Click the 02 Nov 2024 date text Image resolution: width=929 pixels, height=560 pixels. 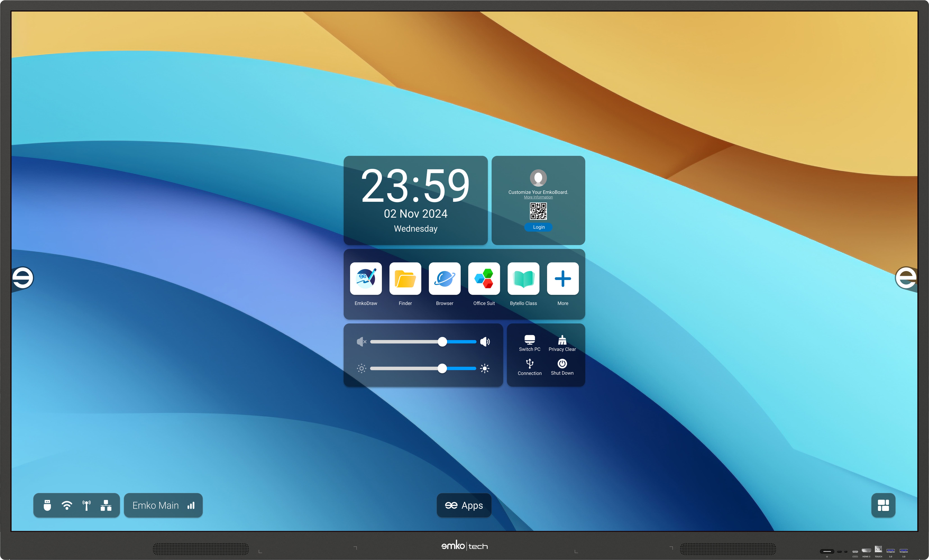(416, 214)
